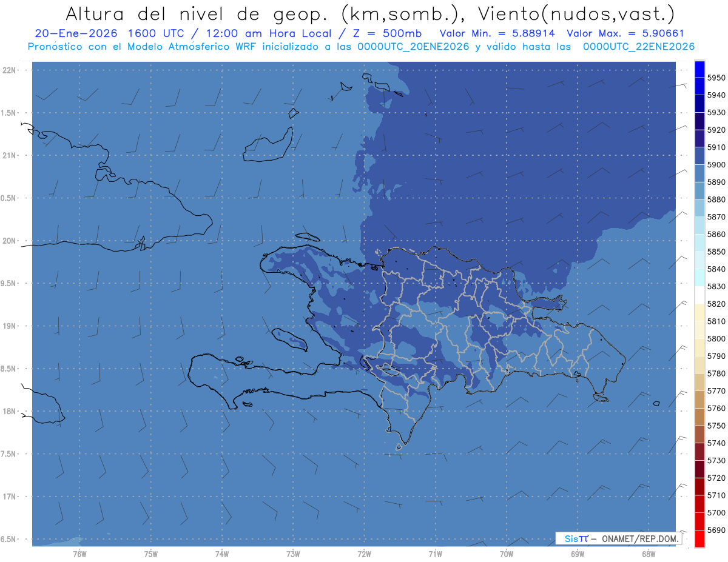Click the legend value 5840
This screenshot has width=728, height=562.
pos(716,269)
